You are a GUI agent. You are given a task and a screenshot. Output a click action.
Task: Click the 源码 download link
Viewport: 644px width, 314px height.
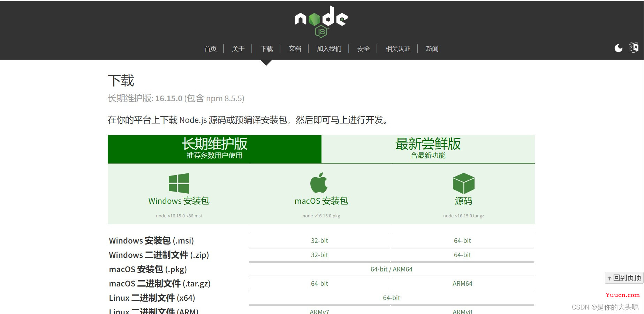pyautogui.click(x=463, y=201)
